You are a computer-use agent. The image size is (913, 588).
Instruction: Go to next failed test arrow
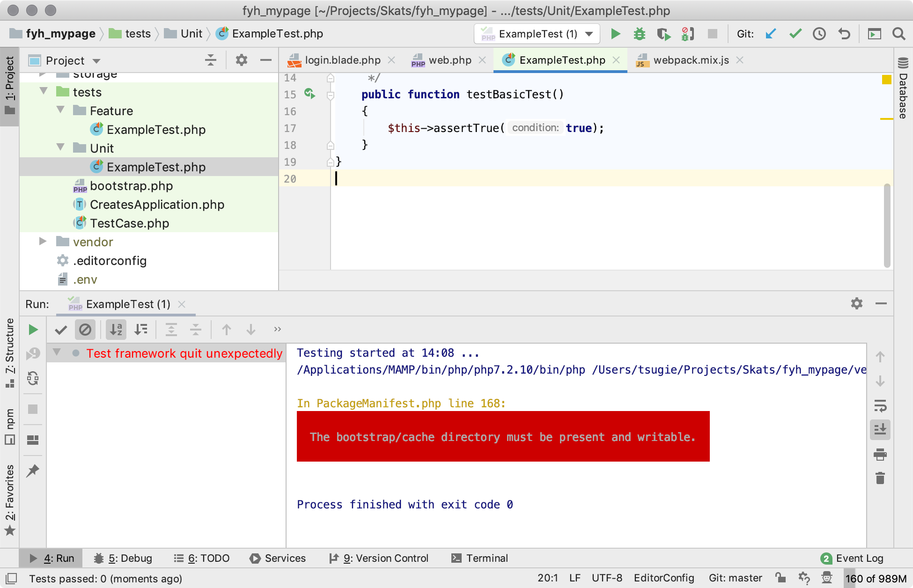coord(251,330)
